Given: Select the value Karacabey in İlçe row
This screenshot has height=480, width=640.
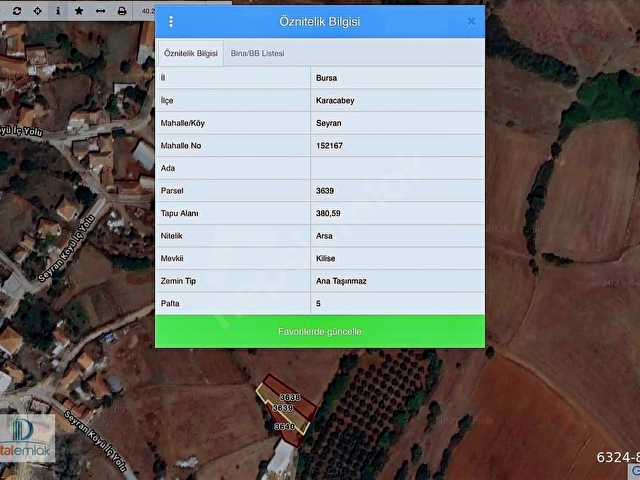Looking at the screenshot, I should coord(335,100).
